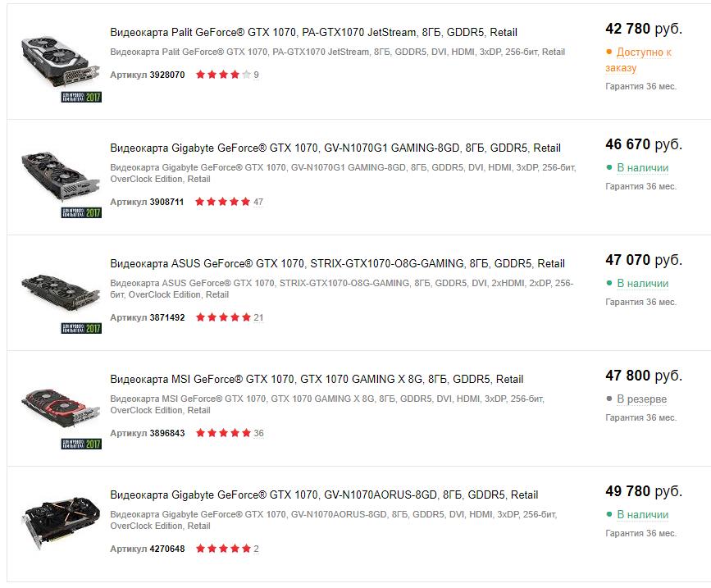This screenshot has width=711, height=588.
Task: Click the ASUS STRIX card thumbnail
Action: [61, 293]
